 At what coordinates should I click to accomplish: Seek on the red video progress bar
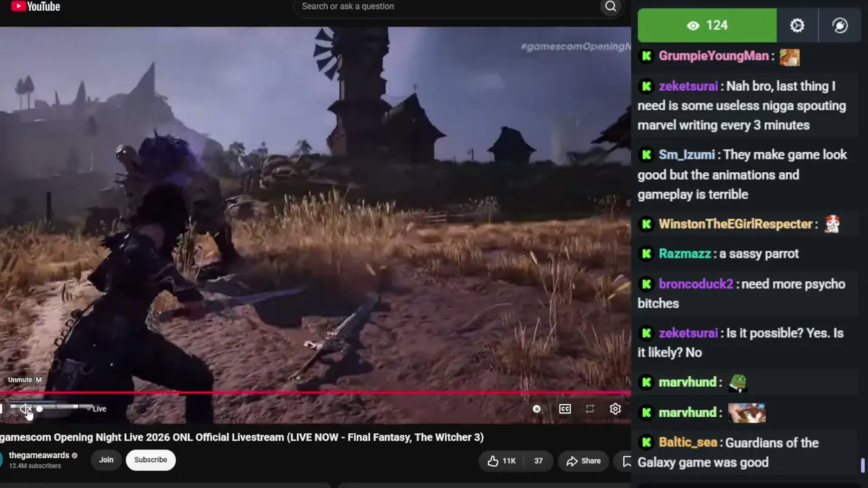click(315, 392)
